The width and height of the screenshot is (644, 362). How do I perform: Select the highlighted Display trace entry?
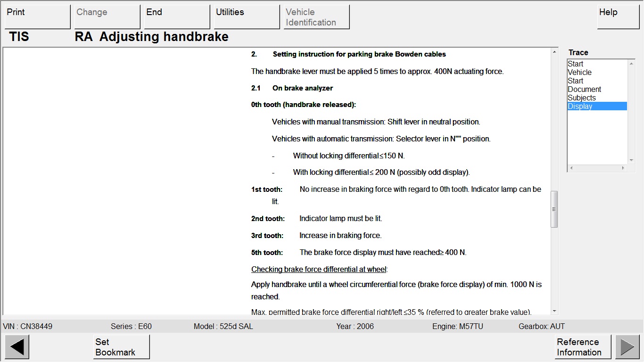(597, 106)
